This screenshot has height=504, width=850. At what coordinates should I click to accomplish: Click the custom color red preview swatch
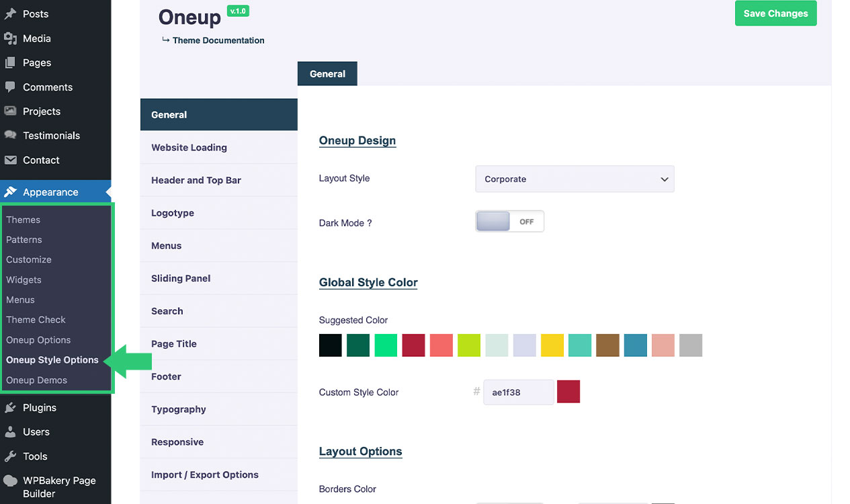568,392
